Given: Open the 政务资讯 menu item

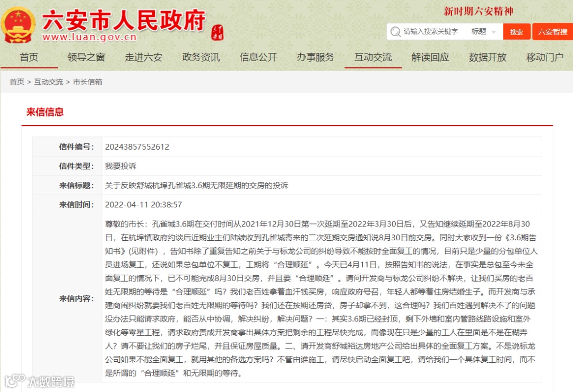Looking at the screenshot, I should pyautogui.click(x=201, y=57).
